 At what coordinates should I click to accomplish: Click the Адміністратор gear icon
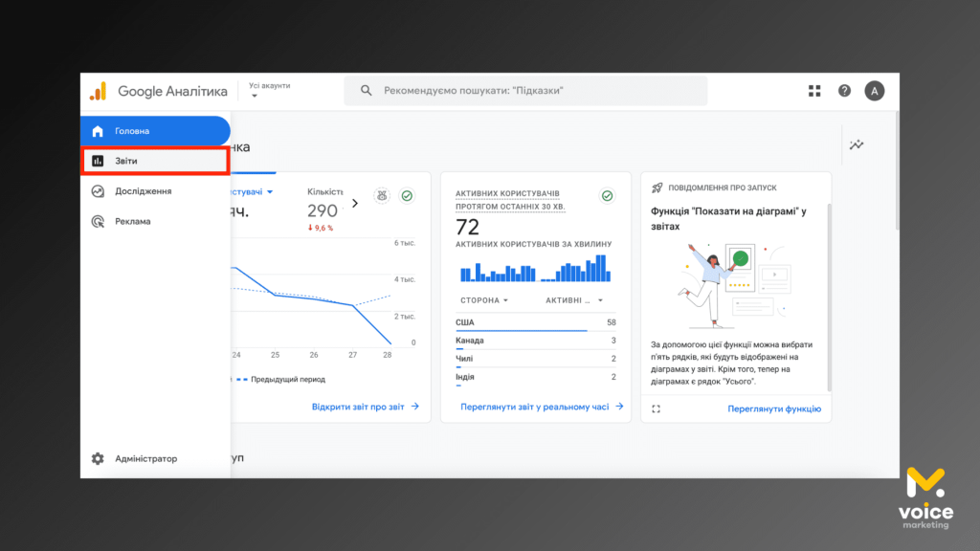[98, 458]
